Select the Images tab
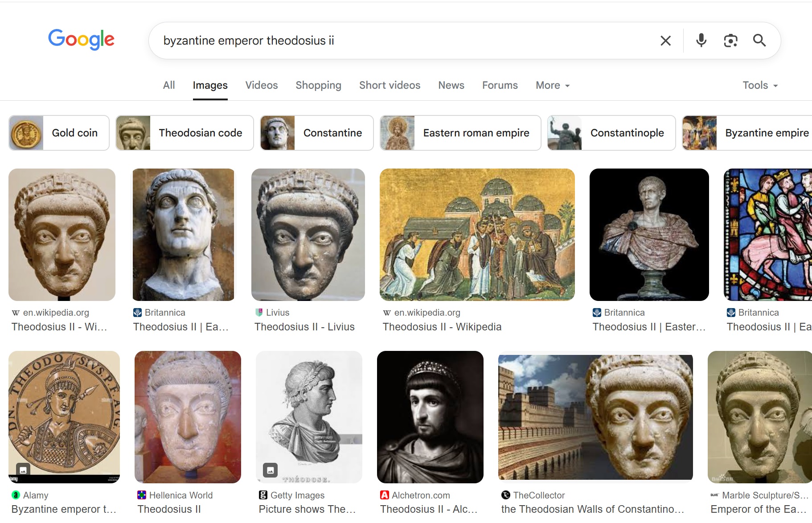The height and width of the screenshot is (523, 812). pyautogui.click(x=210, y=85)
